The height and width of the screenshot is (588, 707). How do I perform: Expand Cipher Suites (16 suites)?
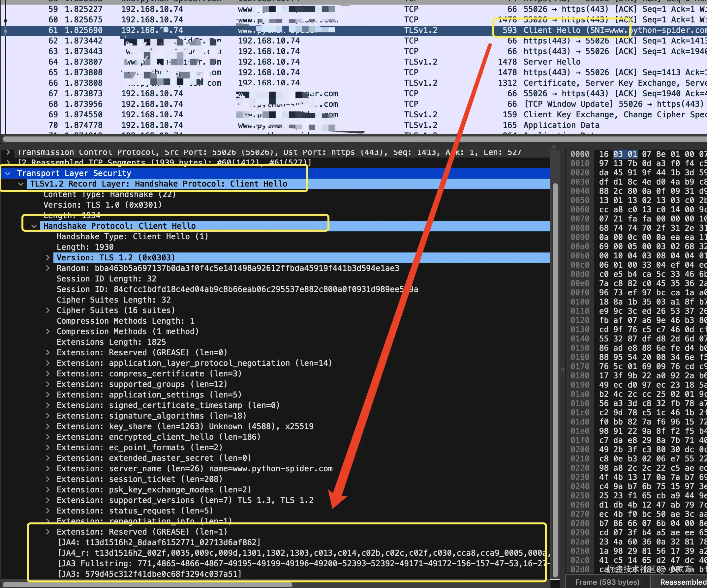coord(47,310)
